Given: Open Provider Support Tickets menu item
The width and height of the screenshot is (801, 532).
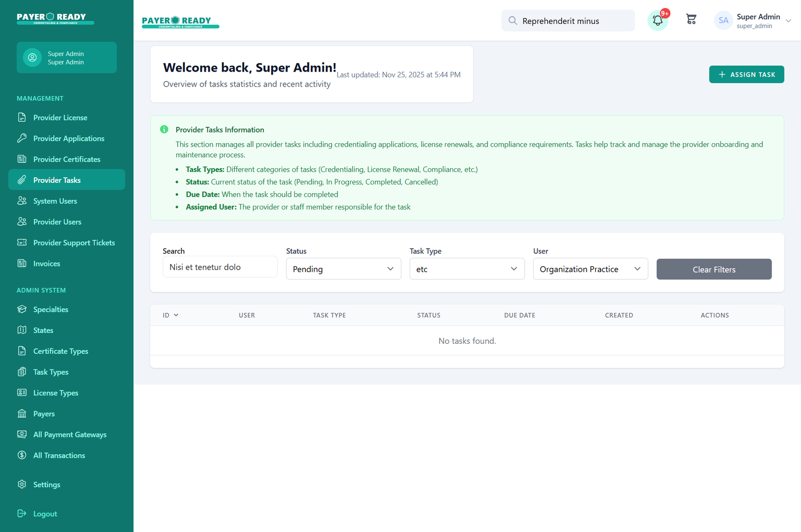Looking at the screenshot, I should click(74, 243).
